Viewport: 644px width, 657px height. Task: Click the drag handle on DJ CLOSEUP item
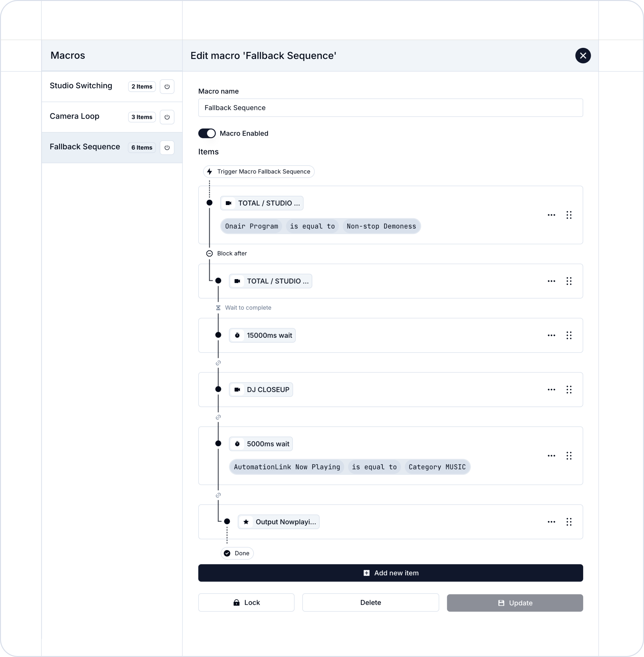(569, 390)
